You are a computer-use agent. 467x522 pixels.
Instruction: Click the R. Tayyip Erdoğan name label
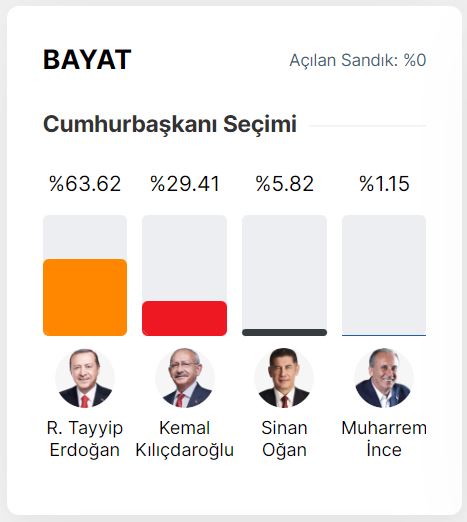tap(85, 439)
